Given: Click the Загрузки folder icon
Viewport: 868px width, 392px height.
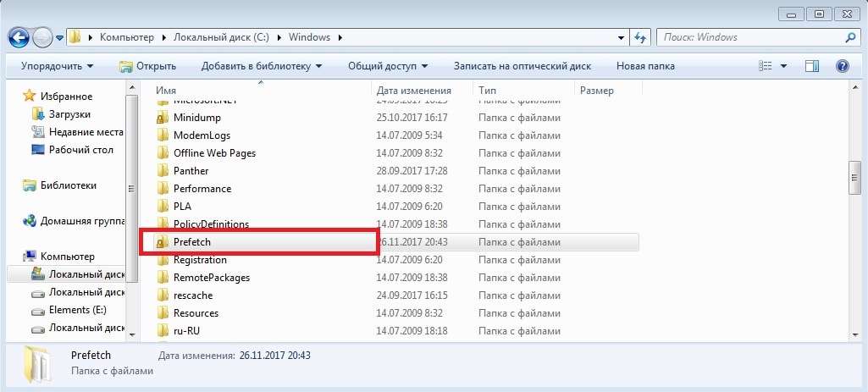Looking at the screenshot, I should click(x=37, y=114).
